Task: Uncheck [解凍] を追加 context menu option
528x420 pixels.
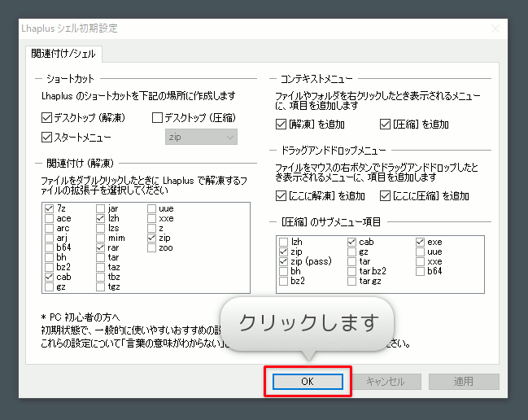Action: click(x=281, y=125)
